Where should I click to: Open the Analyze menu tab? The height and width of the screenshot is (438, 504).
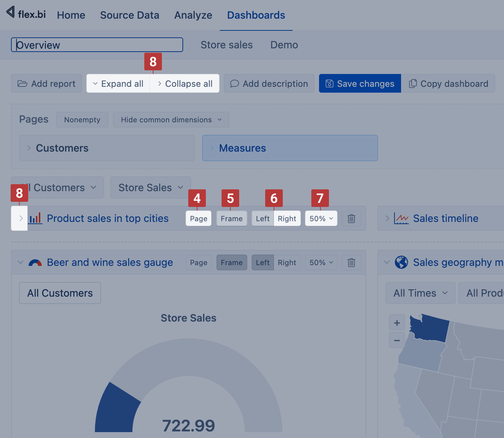[193, 15]
